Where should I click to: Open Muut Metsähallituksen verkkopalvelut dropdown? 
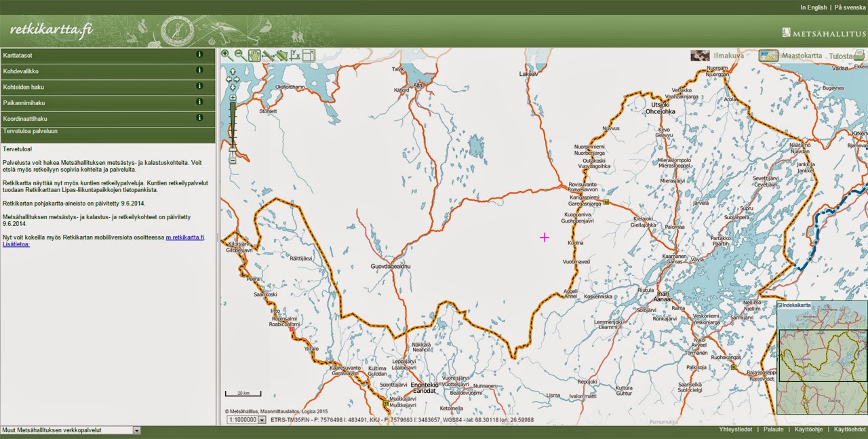pyautogui.click(x=71, y=430)
